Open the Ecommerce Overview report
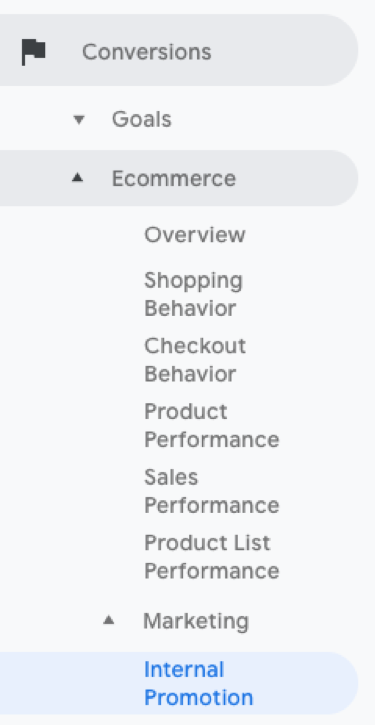This screenshot has height=725, width=375. click(195, 234)
